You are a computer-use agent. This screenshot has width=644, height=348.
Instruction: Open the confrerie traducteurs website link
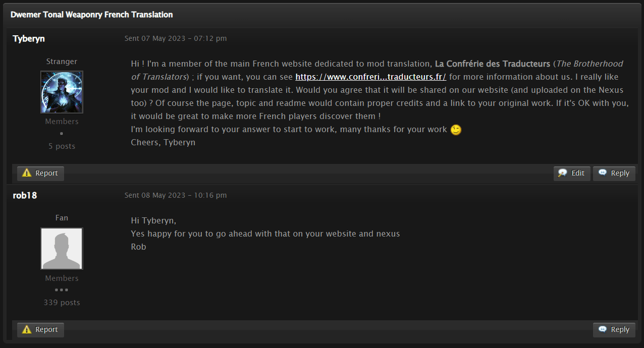370,77
